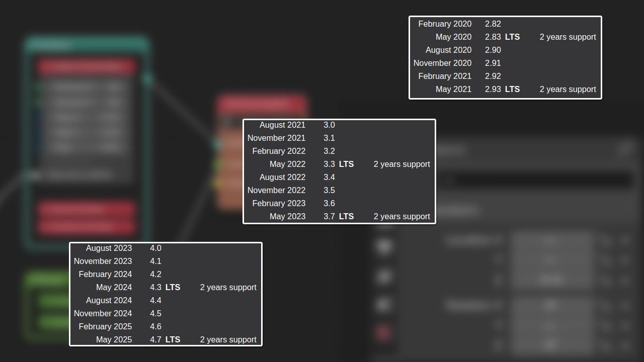
Task: Select the August 2020 date entry
Action: pos(448,50)
